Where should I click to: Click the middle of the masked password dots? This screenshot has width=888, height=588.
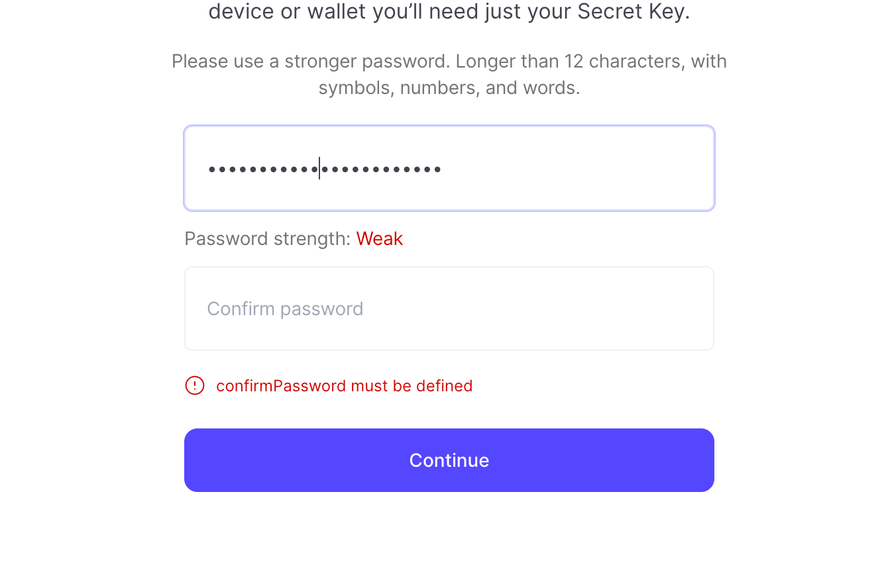[325, 170]
